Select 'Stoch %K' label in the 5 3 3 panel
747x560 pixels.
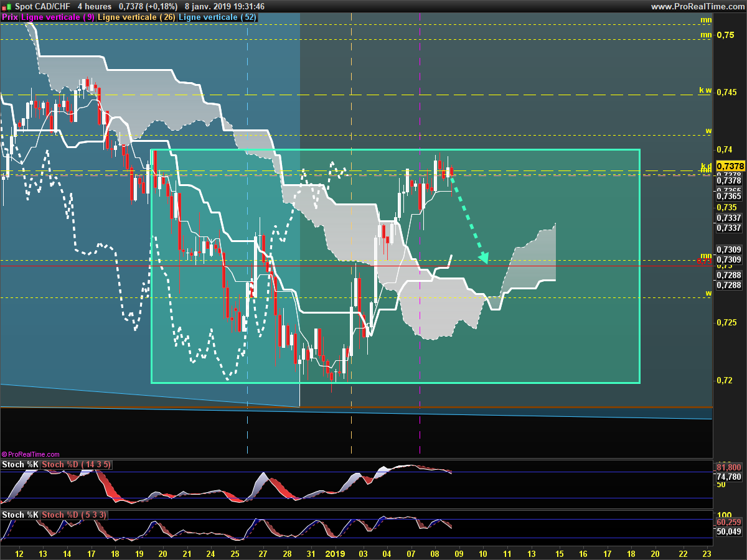21,515
